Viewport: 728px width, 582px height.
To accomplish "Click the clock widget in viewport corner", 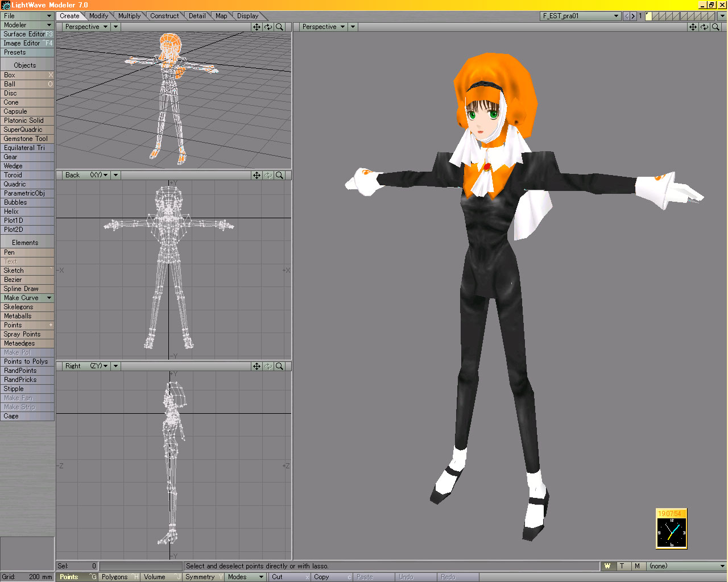I will point(671,529).
